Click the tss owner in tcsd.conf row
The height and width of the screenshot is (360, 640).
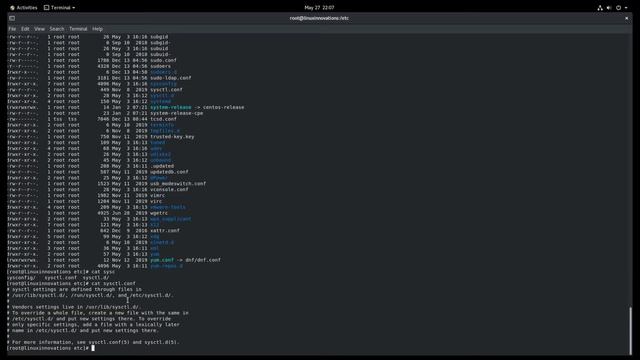58,119
